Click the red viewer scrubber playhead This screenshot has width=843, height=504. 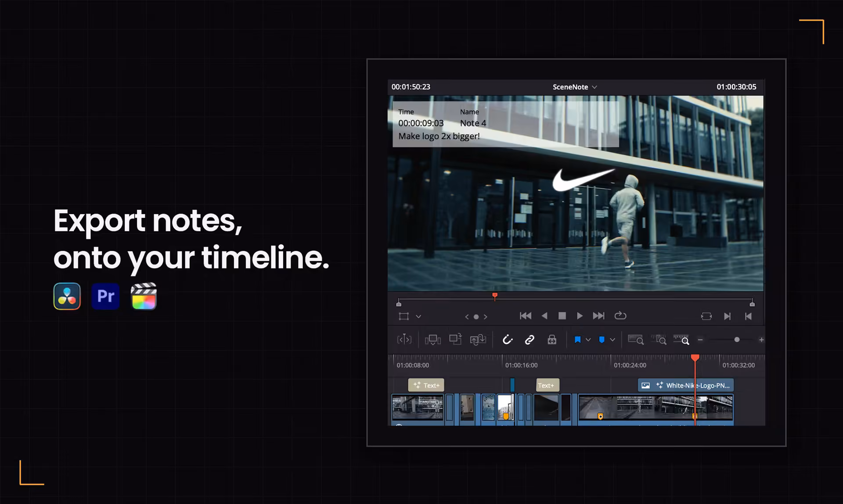click(495, 296)
